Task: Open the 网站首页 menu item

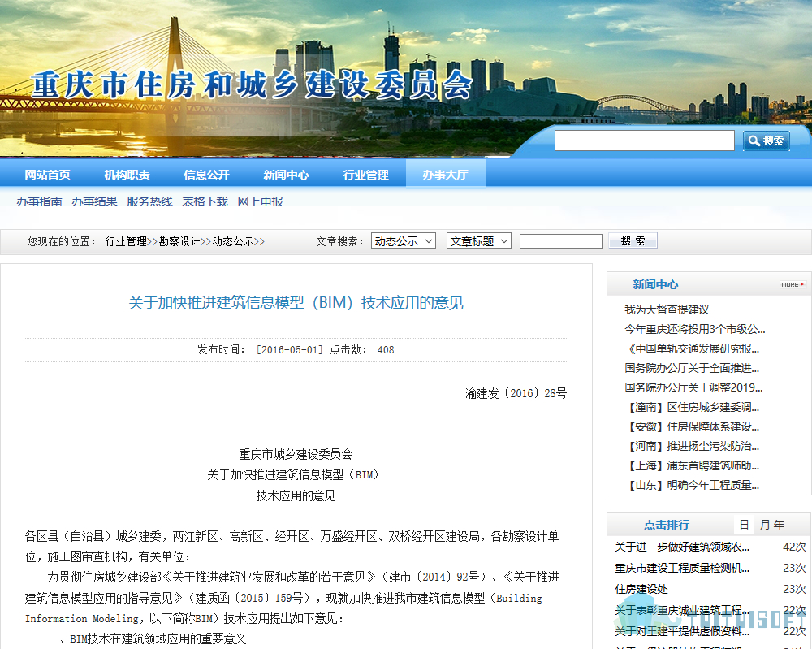Action: click(47, 175)
